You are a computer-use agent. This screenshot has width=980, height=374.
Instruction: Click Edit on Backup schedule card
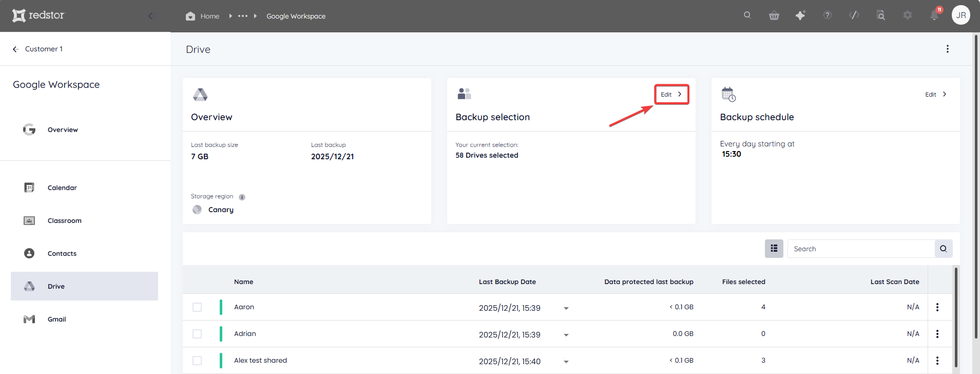pyautogui.click(x=936, y=94)
